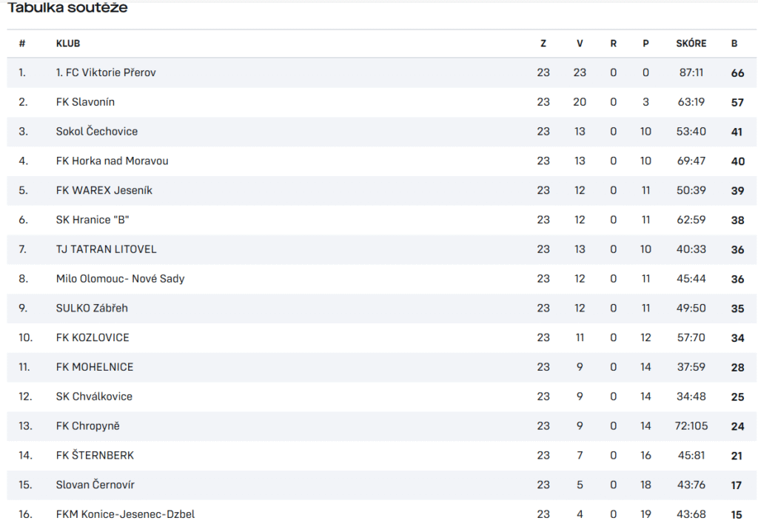Open FK ŠTERNBERK club entry
The width and height of the screenshot is (758, 532).
(x=95, y=455)
